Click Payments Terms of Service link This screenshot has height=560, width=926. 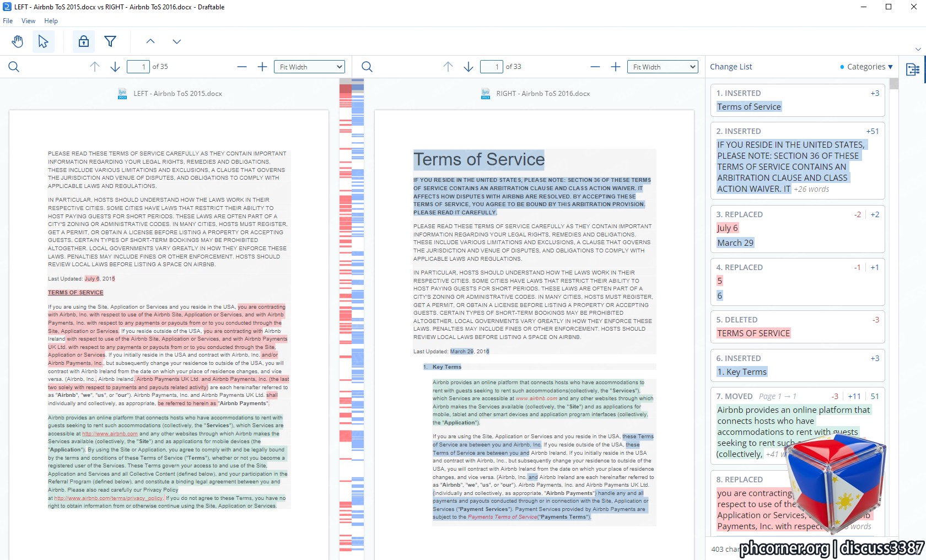[502, 517]
